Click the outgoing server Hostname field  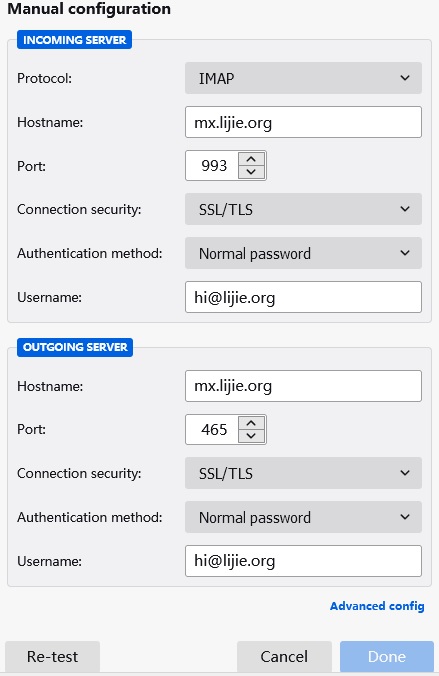coord(303,386)
